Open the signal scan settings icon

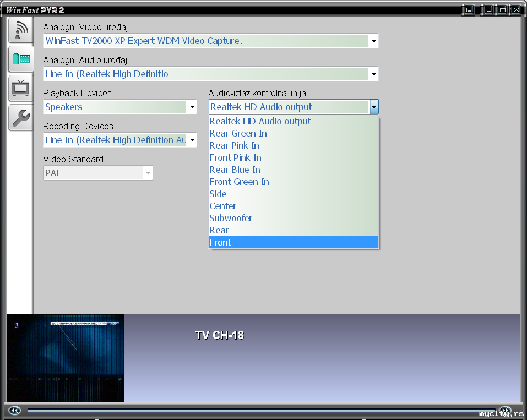(x=21, y=31)
